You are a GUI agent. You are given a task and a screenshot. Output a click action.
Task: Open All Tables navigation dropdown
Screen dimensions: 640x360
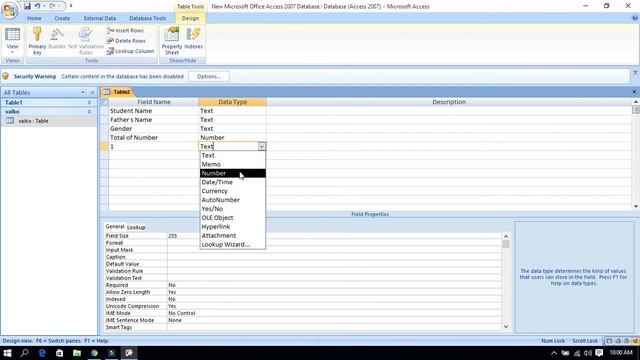coord(83,93)
